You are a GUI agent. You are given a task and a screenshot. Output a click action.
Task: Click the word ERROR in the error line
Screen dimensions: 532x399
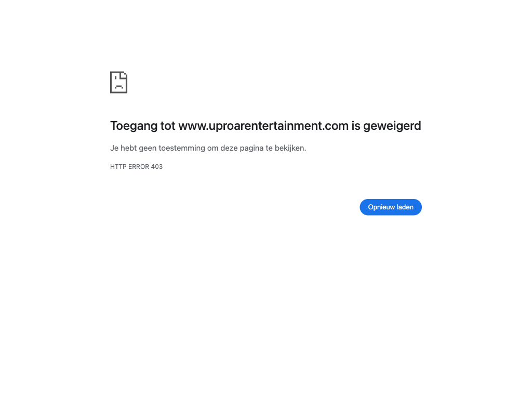138,167
